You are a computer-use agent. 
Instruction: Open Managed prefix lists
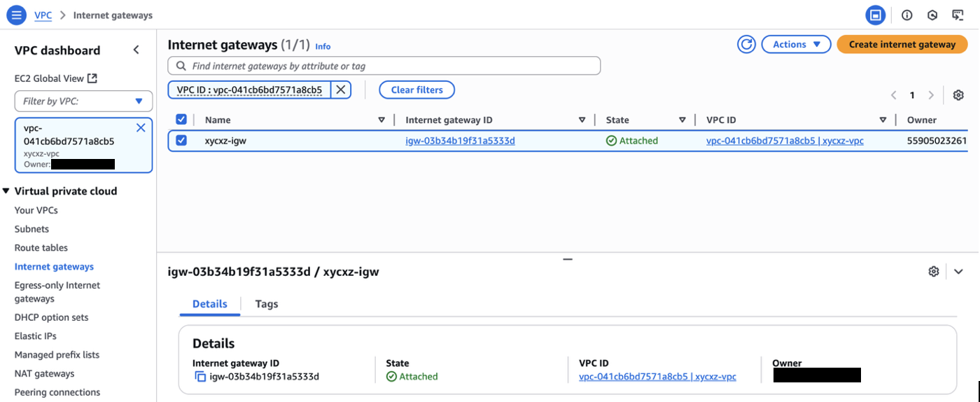tap(57, 355)
